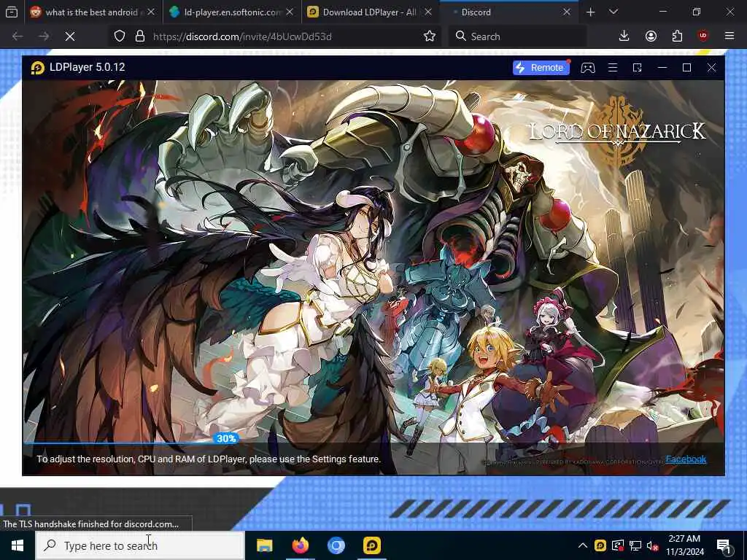Expand the list all tabs dropdown
Viewport: 747px width, 560px height.
613,12
